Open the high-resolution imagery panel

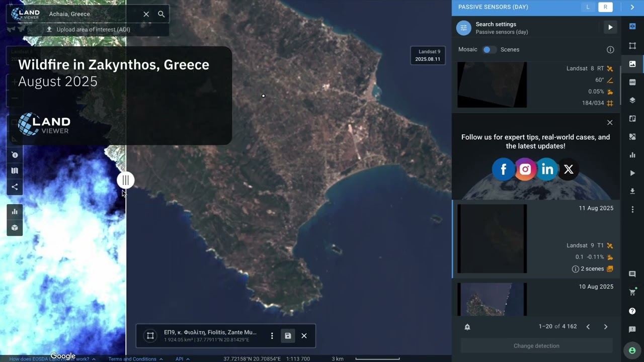coord(632,82)
